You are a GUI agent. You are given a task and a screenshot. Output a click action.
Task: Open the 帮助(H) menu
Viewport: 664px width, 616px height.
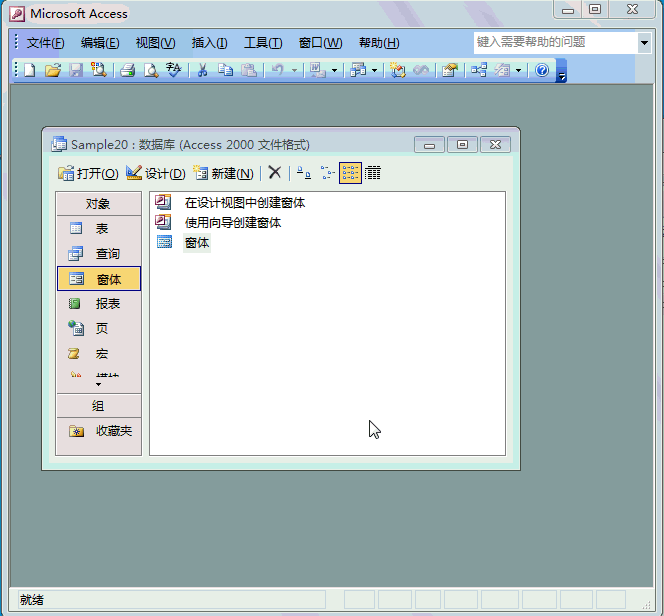pyautogui.click(x=379, y=43)
